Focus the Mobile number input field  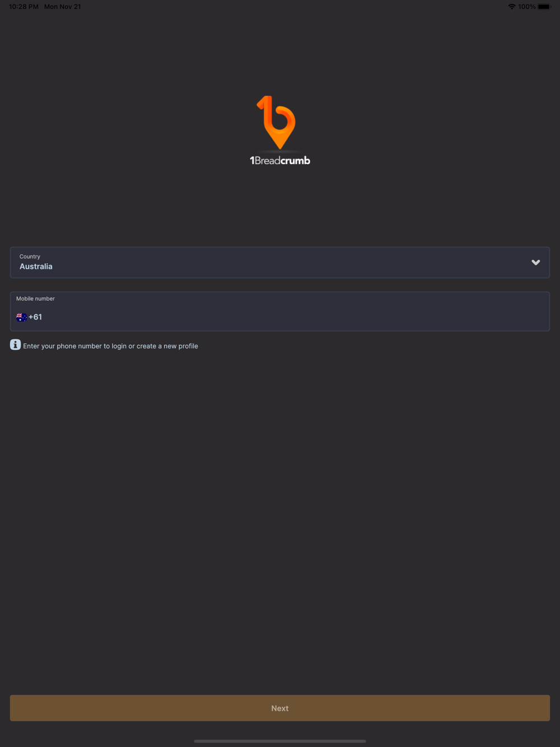pos(280,311)
